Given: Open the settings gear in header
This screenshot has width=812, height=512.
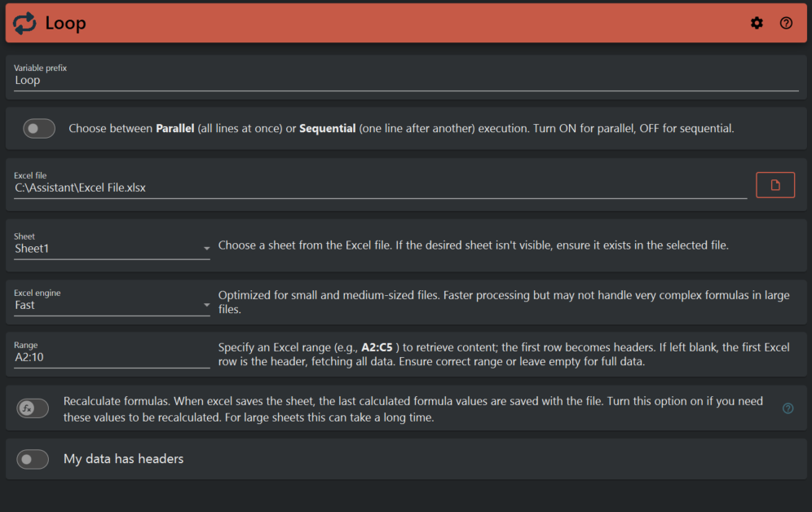Looking at the screenshot, I should (x=757, y=23).
